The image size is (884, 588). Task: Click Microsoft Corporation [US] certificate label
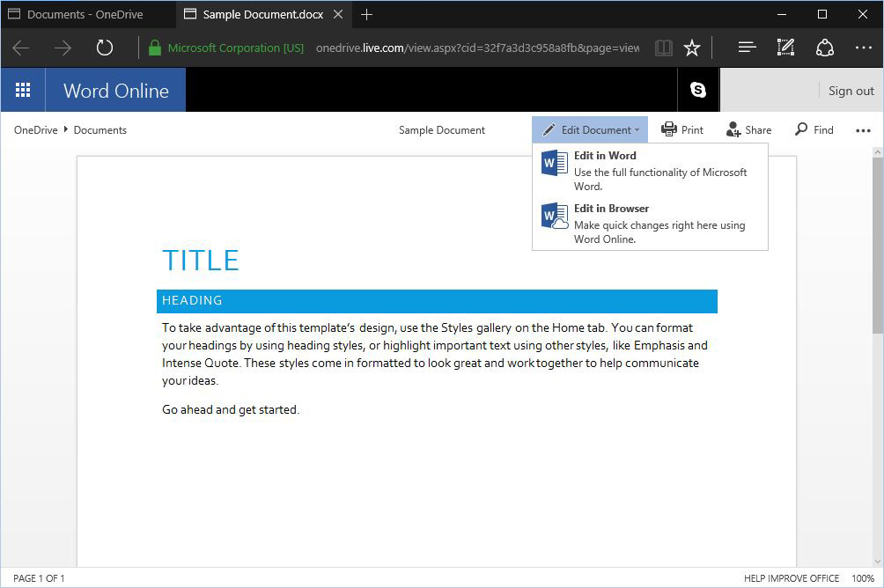pos(236,48)
